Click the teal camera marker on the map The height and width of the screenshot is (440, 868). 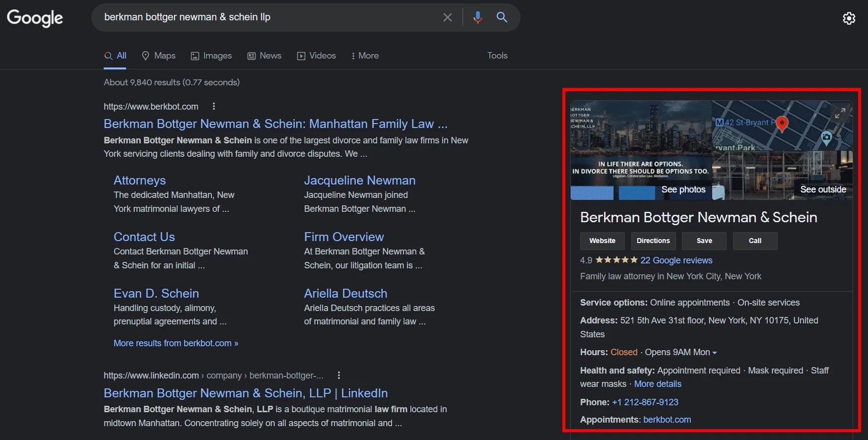tap(826, 138)
